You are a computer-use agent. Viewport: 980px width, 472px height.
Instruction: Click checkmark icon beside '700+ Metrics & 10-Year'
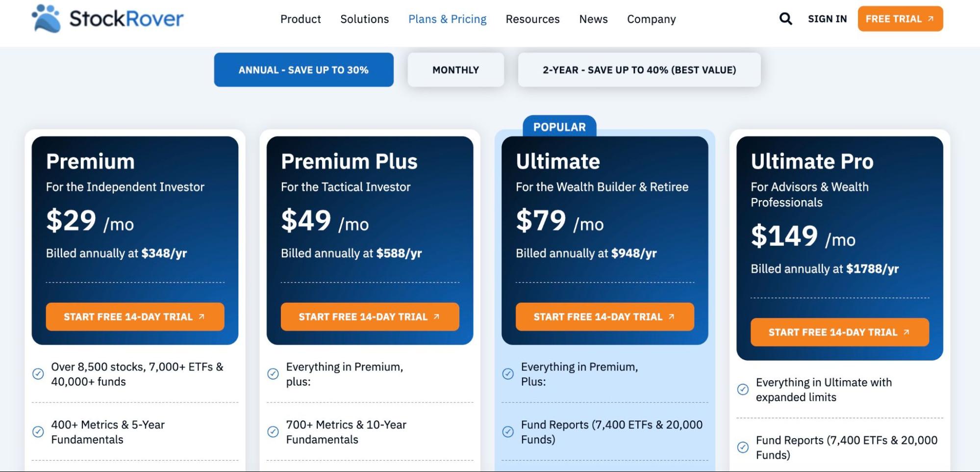pos(273,432)
